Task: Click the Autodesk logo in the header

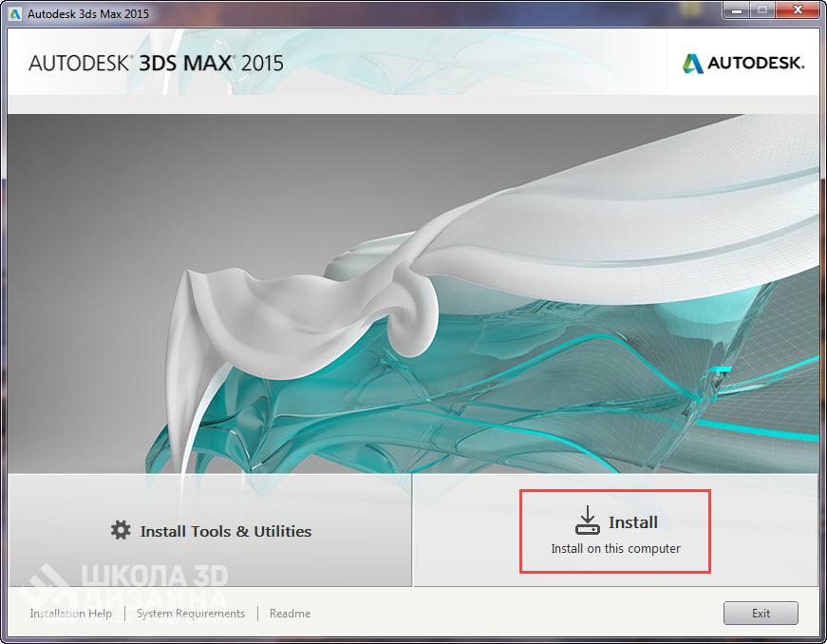Action: [x=743, y=64]
